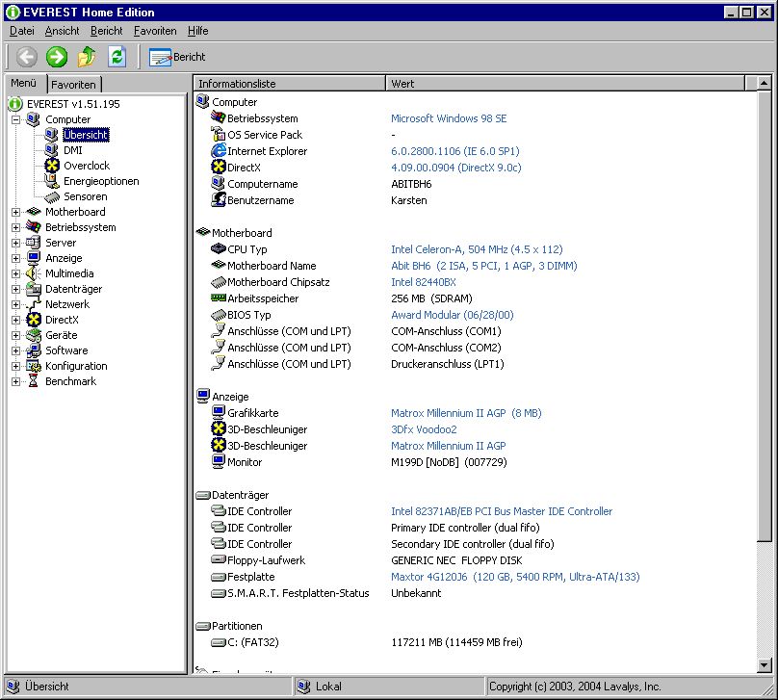
Task: Open the Favoriten menu in menu bar
Action: tap(155, 31)
